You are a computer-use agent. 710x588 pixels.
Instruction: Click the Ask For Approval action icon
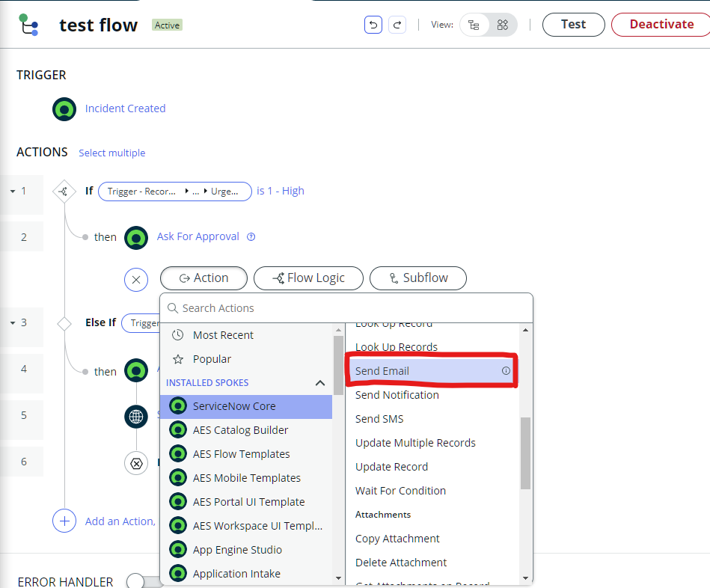coord(136,238)
